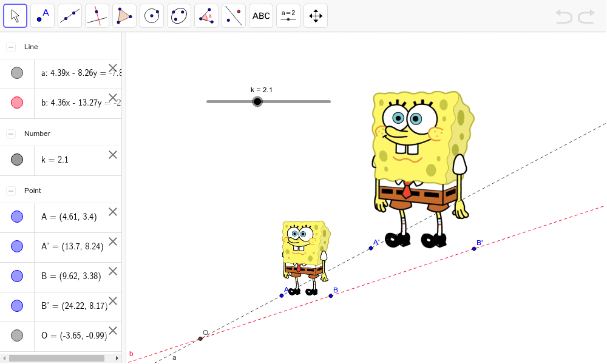607x364 pixels.
Task: Select the Circle with Center tool
Action: pyautogui.click(x=152, y=16)
